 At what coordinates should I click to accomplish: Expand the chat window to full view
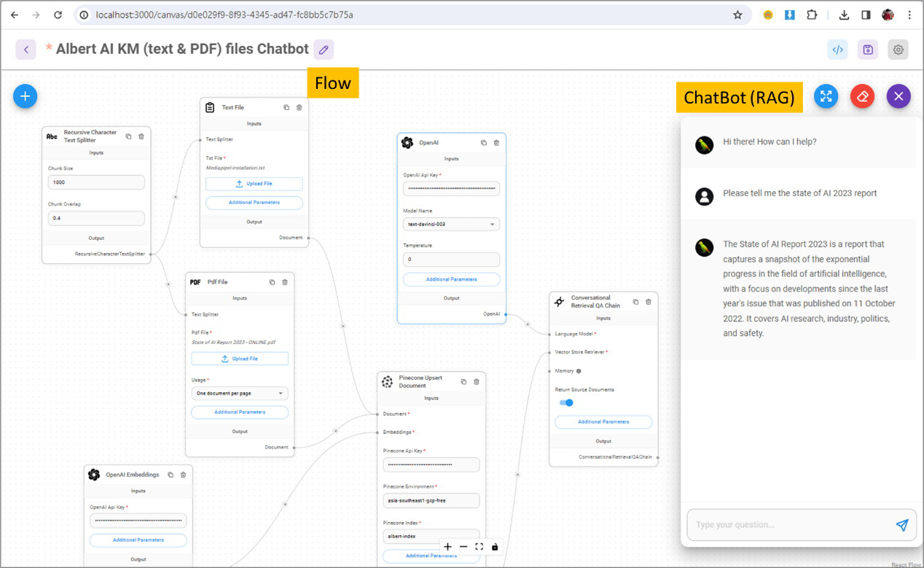(826, 96)
